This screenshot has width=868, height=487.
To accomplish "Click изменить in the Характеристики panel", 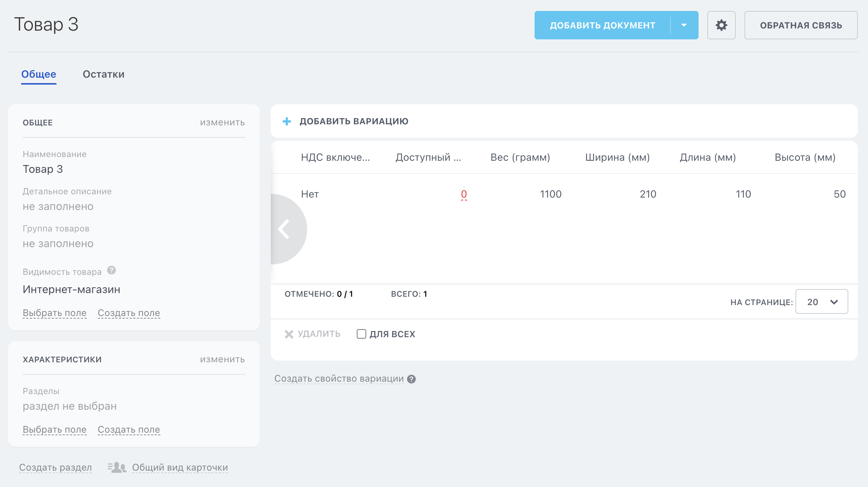I will (222, 359).
